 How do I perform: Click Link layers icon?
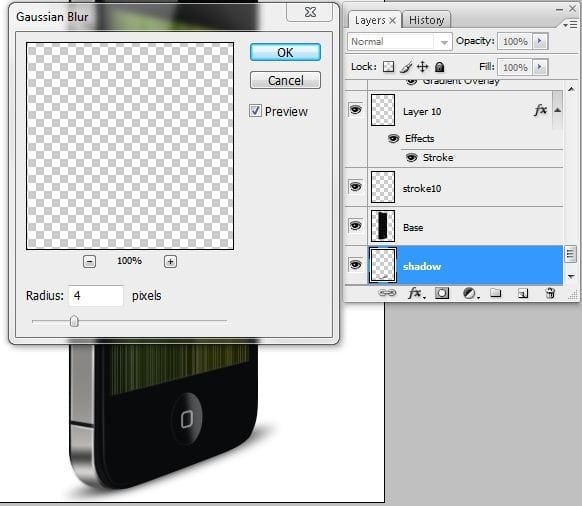pos(387,293)
